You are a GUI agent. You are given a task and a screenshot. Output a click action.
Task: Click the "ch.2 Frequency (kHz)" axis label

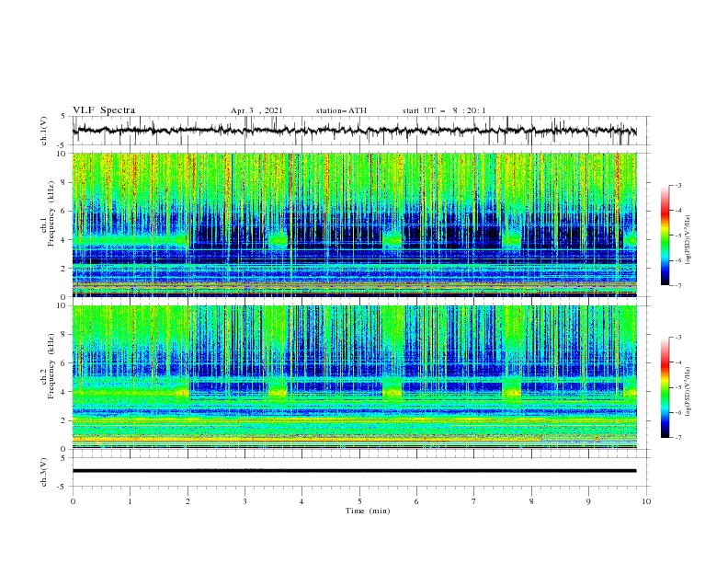click(48, 366)
